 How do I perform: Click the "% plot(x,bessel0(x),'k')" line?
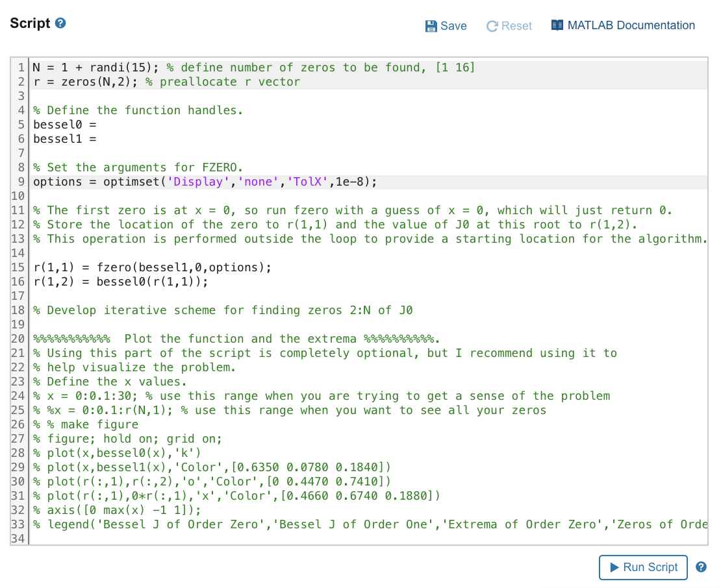(118, 453)
